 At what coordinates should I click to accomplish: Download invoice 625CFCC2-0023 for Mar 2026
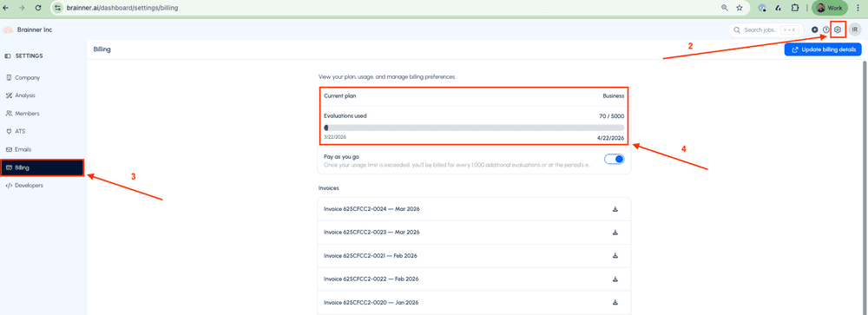(x=615, y=232)
